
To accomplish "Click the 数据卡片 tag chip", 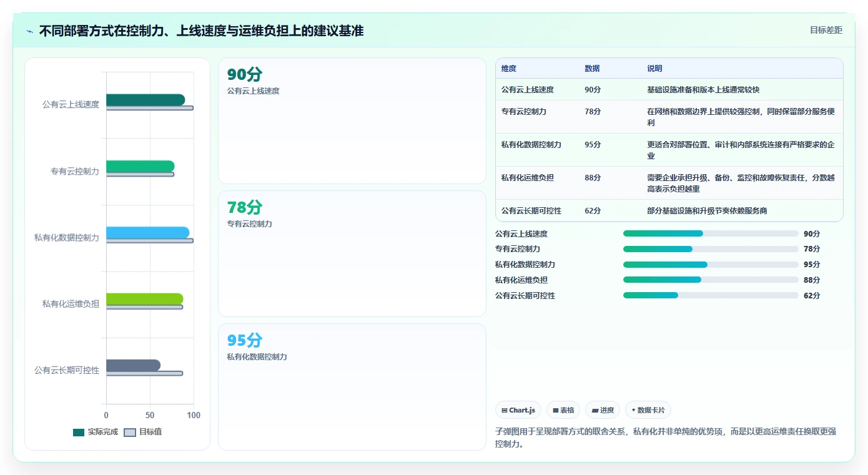I will pyautogui.click(x=648, y=410).
